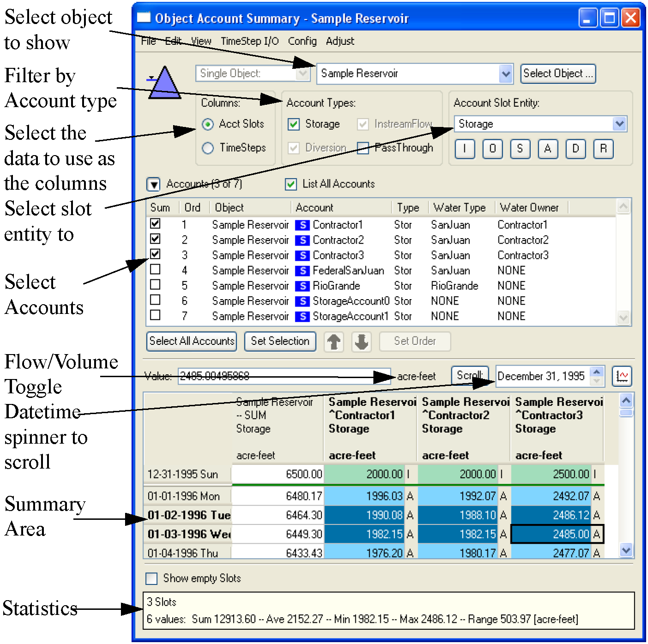Click the 'S' slot entity button
The image size is (648, 644).
click(520, 149)
